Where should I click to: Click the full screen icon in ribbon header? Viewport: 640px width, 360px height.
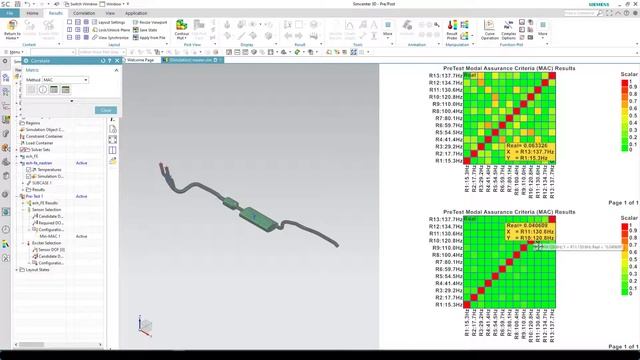[x=609, y=13]
